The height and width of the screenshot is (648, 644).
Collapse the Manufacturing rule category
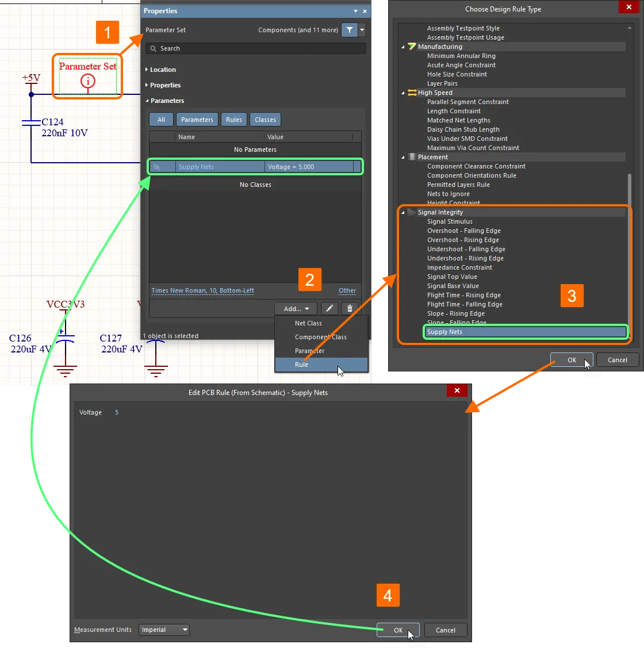[403, 47]
